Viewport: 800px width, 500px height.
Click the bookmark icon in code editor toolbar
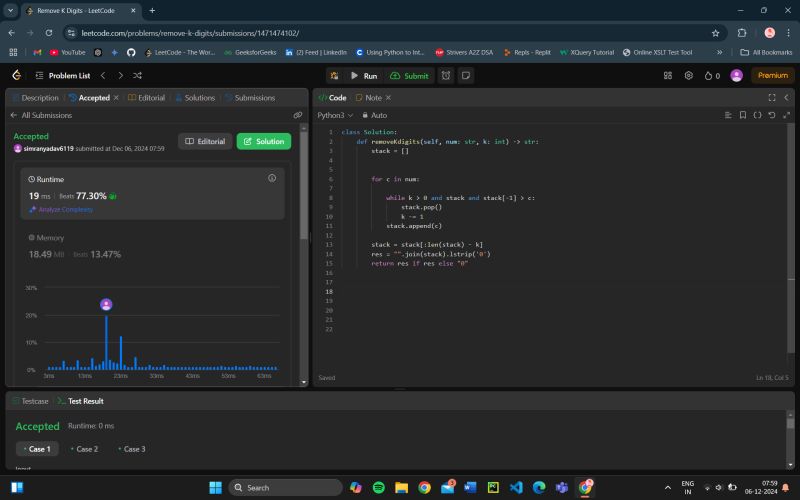click(x=743, y=115)
